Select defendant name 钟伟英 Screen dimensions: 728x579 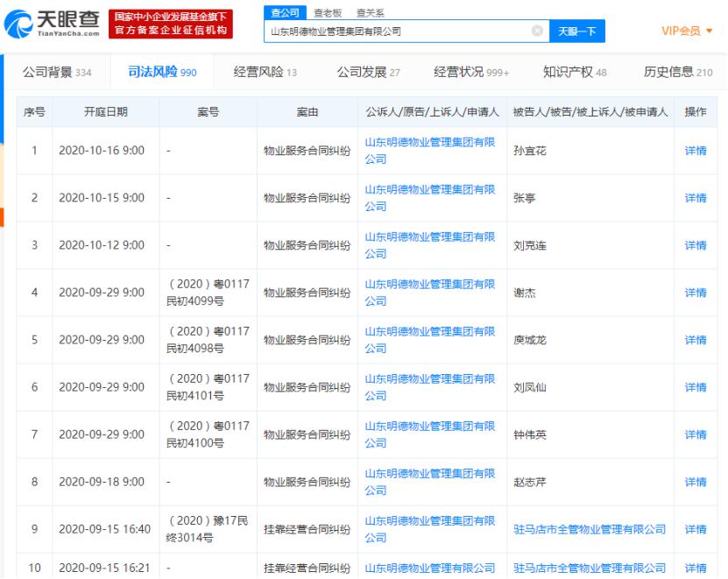530,435
